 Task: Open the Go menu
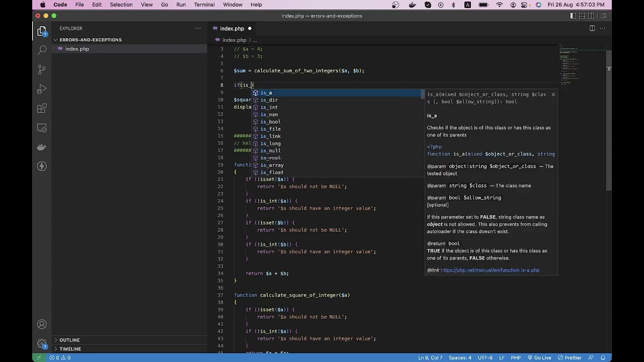click(x=165, y=5)
